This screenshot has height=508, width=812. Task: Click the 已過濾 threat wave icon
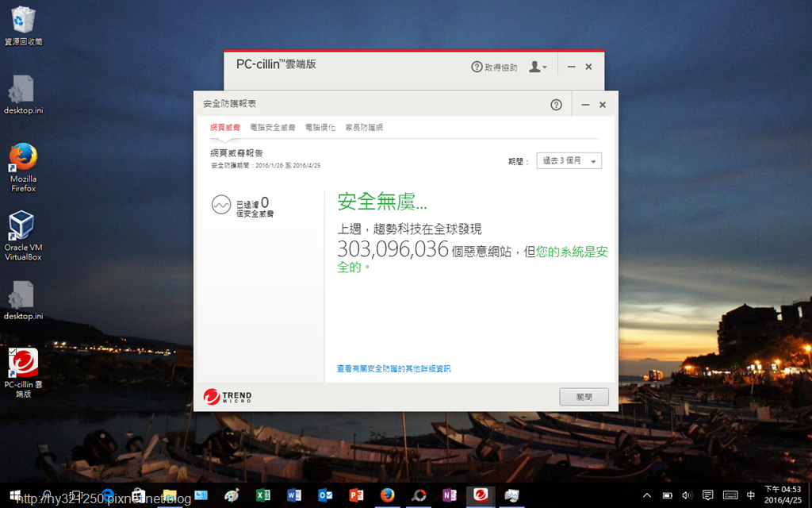(221, 205)
